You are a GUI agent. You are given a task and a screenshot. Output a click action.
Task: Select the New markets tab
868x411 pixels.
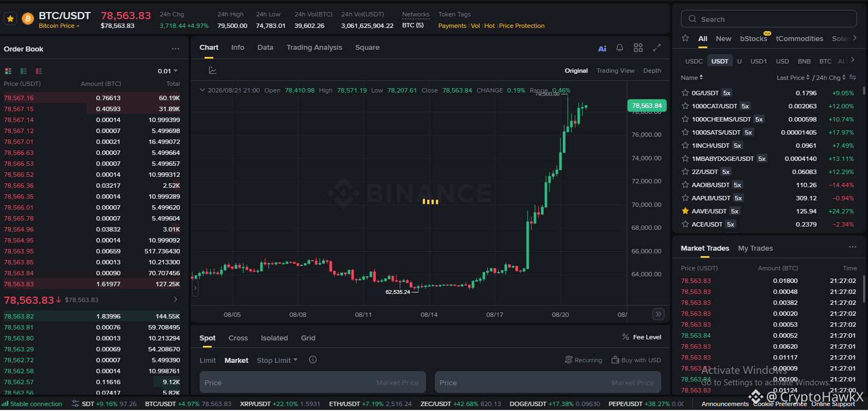tap(724, 38)
